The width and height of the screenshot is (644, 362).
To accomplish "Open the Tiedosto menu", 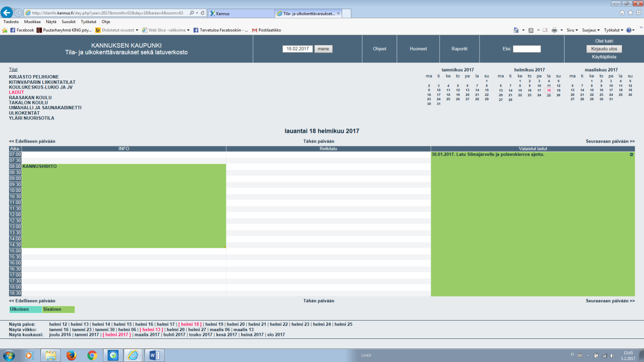I will [x=11, y=22].
